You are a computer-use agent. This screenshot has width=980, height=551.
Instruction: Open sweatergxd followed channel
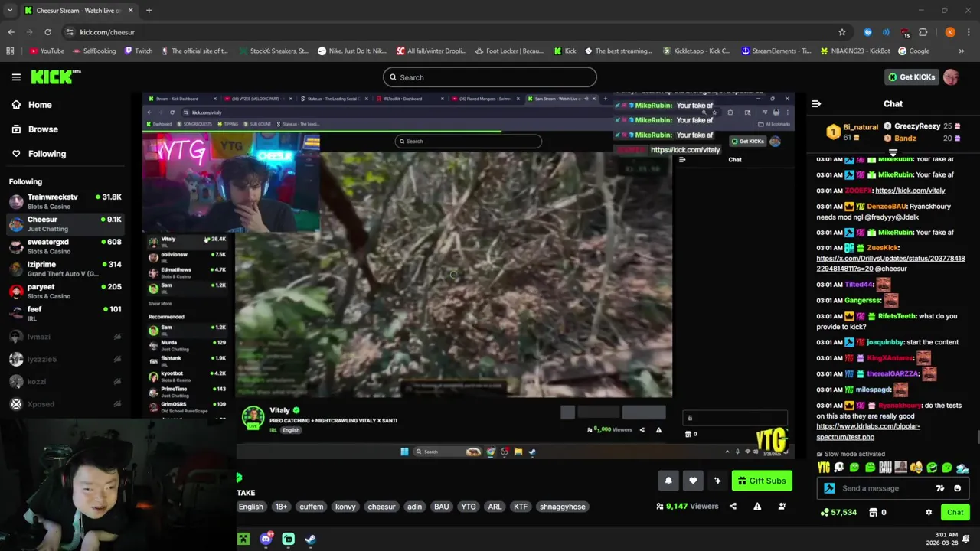click(65, 246)
